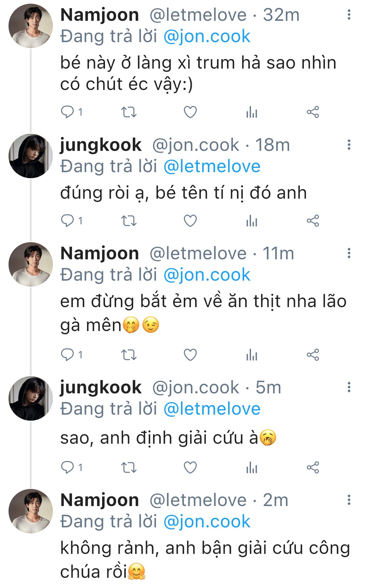This screenshot has height=588, width=367.
Task: Open @letmelove mention in jungkook's 18m reply
Action: tap(212, 167)
